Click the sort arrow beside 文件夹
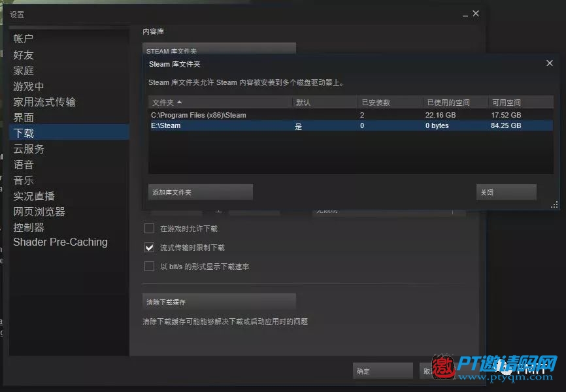Image resolution: width=566 pixels, height=392 pixels. point(179,103)
